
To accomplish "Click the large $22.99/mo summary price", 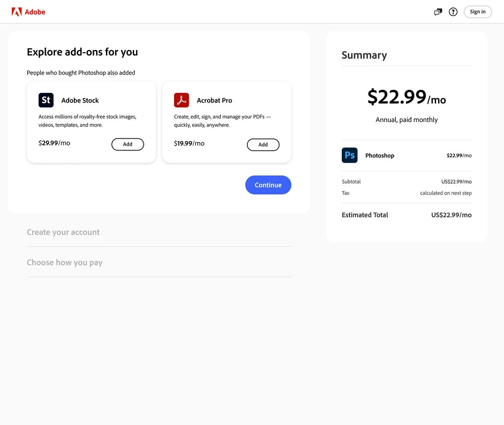I will [406, 97].
